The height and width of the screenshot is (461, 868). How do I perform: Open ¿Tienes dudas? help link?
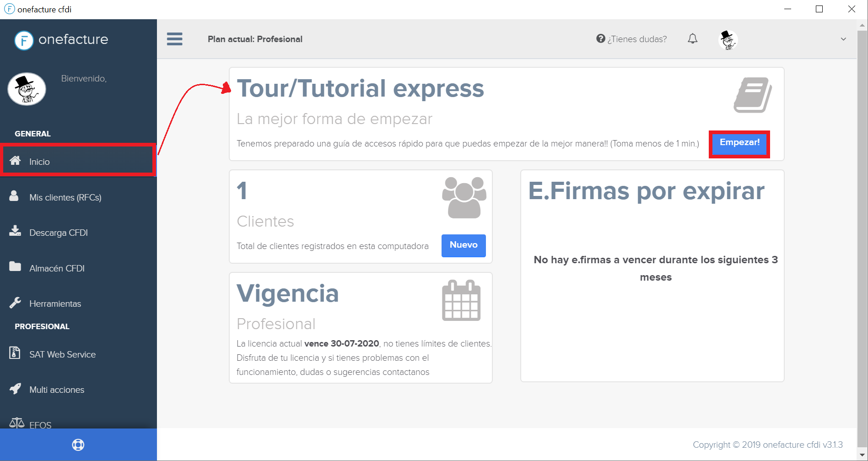pyautogui.click(x=637, y=39)
